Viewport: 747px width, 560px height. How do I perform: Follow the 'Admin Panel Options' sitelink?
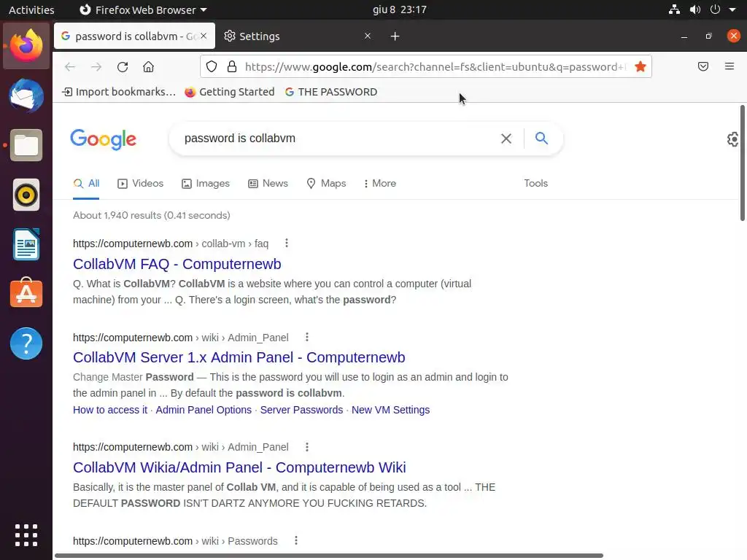point(204,410)
